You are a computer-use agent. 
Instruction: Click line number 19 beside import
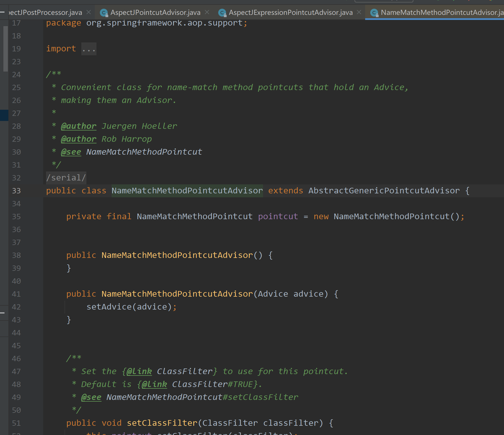pyautogui.click(x=17, y=49)
